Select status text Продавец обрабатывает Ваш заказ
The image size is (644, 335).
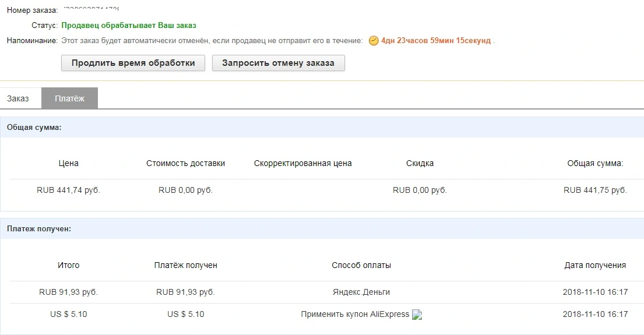(129, 26)
